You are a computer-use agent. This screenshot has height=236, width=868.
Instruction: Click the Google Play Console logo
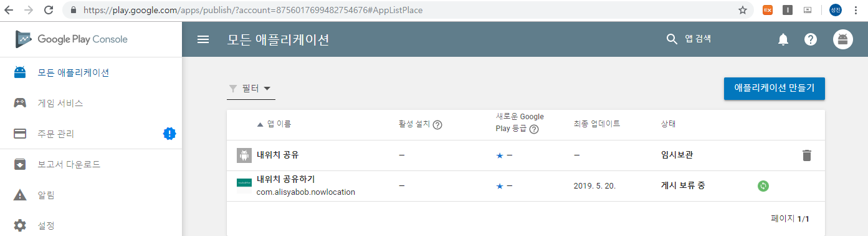(x=72, y=39)
